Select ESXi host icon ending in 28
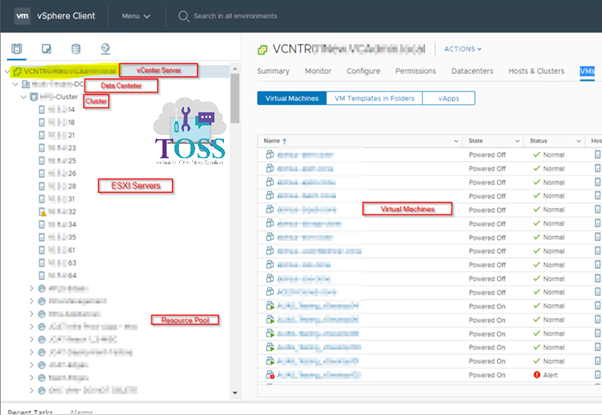Image resolution: width=602 pixels, height=415 pixels. coord(42,186)
